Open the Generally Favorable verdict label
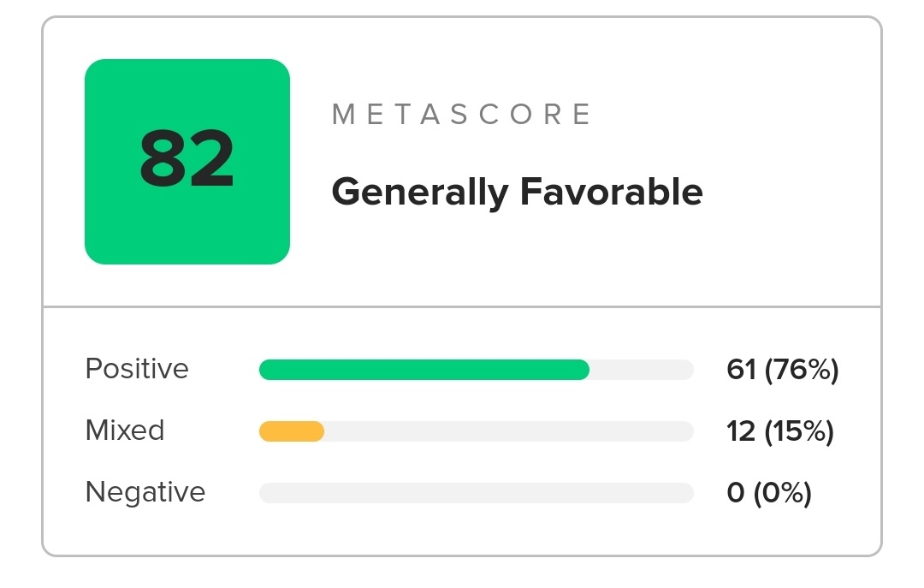924x588 pixels. click(x=518, y=193)
